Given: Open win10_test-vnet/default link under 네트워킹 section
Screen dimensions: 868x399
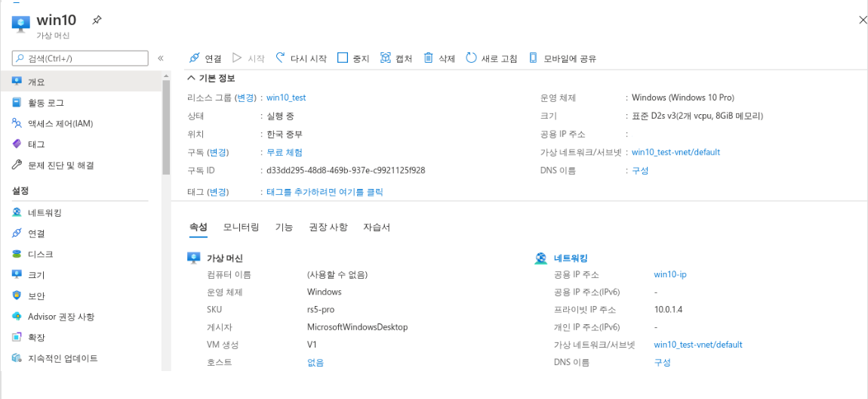Looking at the screenshot, I should tap(698, 345).
